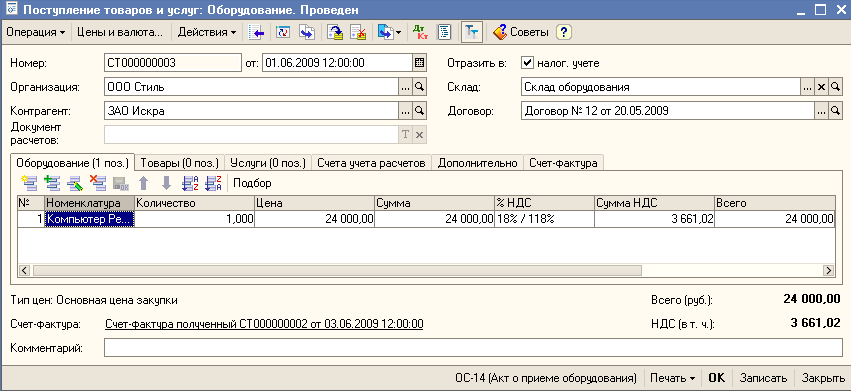
Task: Clear the Склад field with X button
Action: tap(821, 87)
